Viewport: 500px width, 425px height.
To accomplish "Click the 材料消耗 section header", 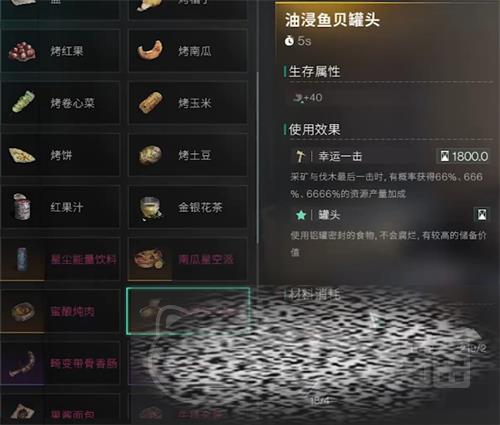I will click(x=312, y=294).
